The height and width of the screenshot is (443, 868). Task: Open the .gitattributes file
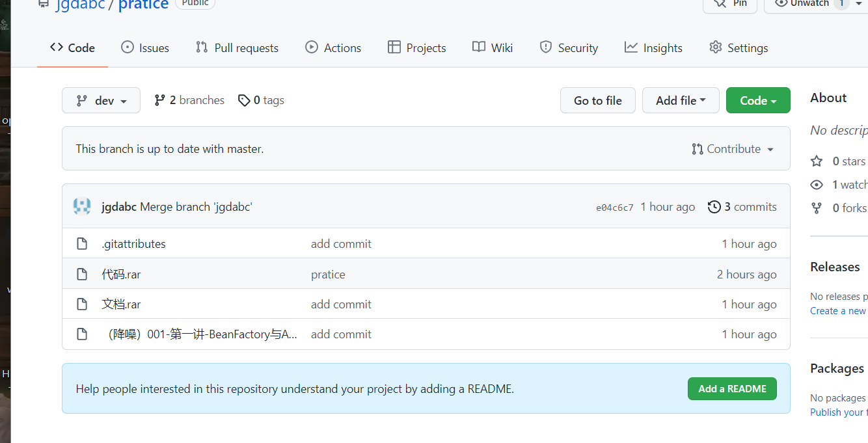point(133,244)
